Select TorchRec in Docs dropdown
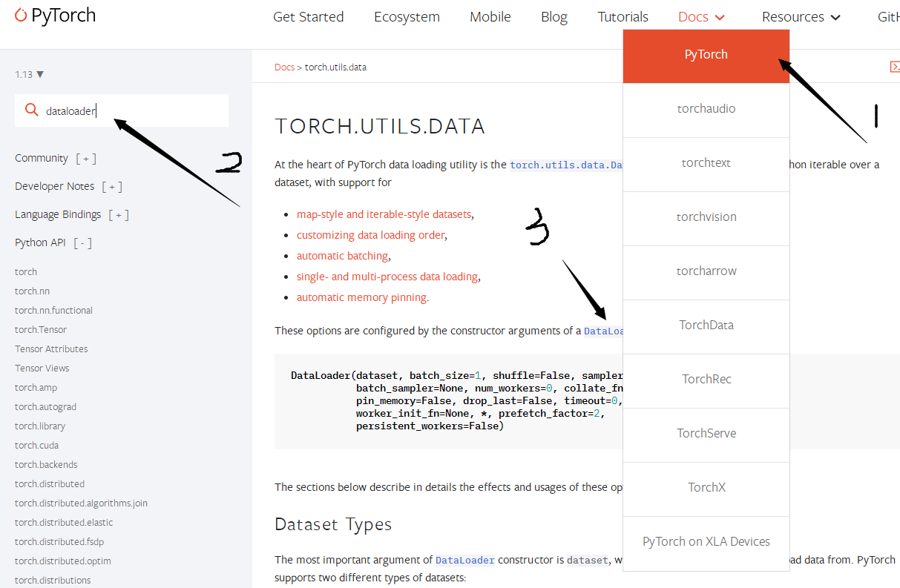The width and height of the screenshot is (900, 588). coord(706,380)
